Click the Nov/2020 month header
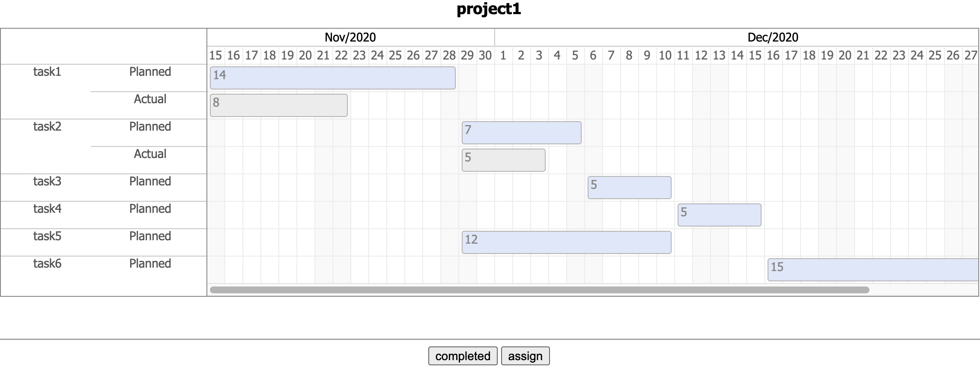The height and width of the screenshot is (367, 980). (x=350, y=37)
